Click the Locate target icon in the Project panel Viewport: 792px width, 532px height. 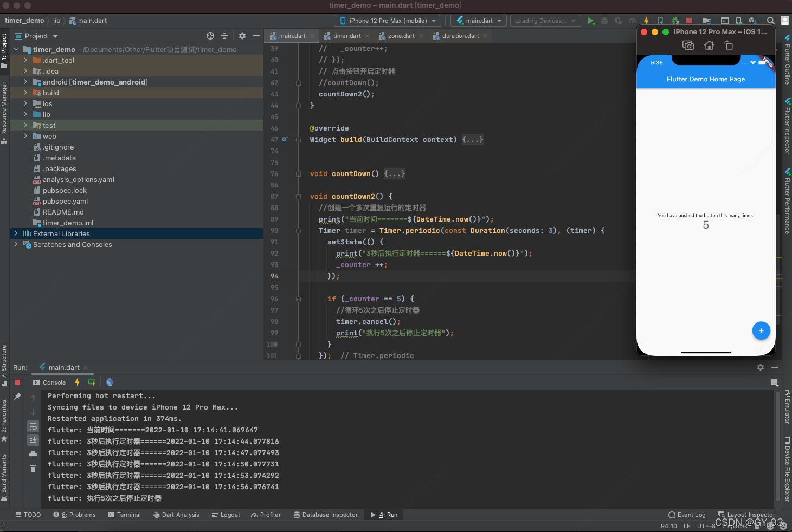(210, 36)
